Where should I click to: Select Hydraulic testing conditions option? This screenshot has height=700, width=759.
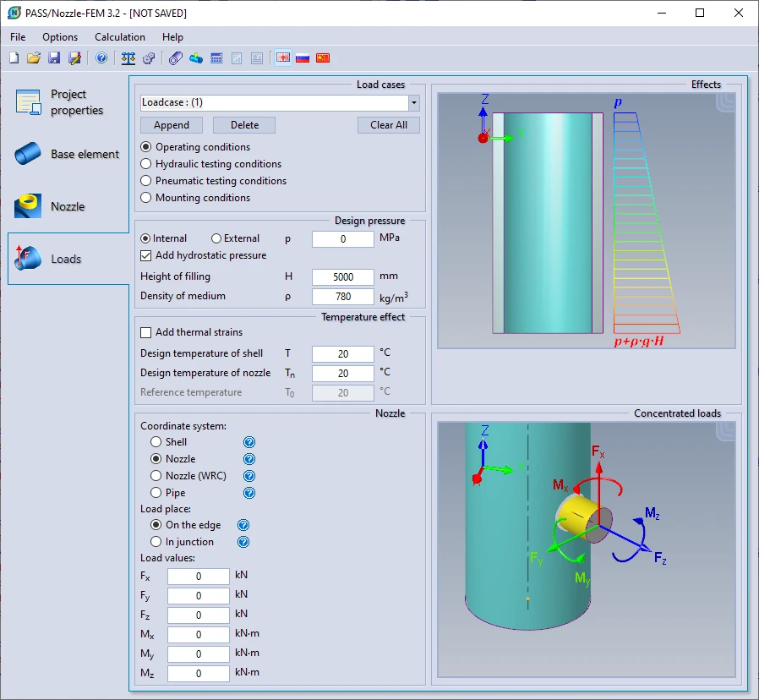tap(146, 164)
